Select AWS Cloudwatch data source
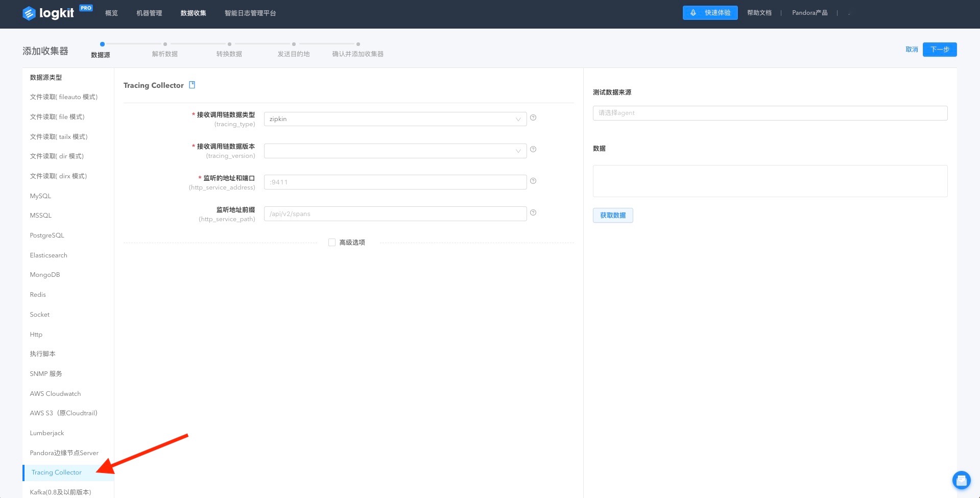This screenshot has width=980, height=498. coord(55,394)
